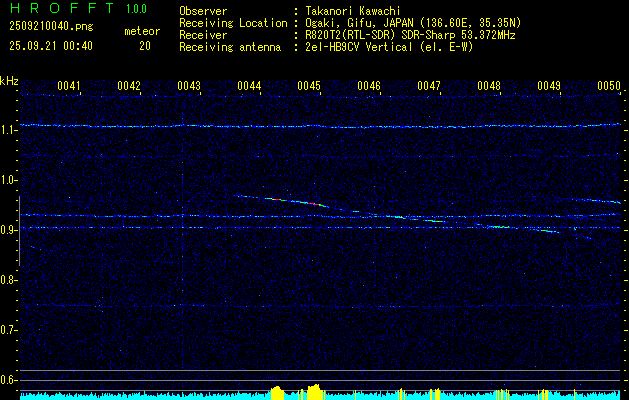629x400 pixels.
Task: Click the 1.0 frequency axis label
Action: tap(7, 180)
